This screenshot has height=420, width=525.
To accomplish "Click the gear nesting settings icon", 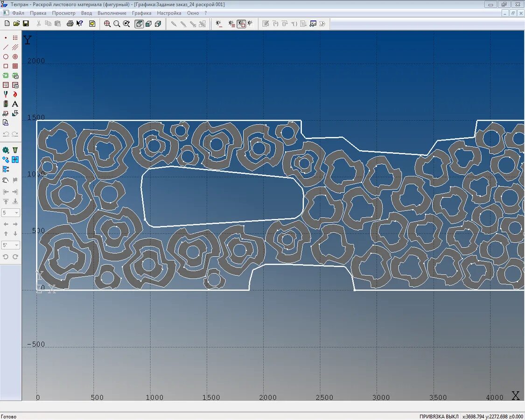I will click(x=6, y=150).
